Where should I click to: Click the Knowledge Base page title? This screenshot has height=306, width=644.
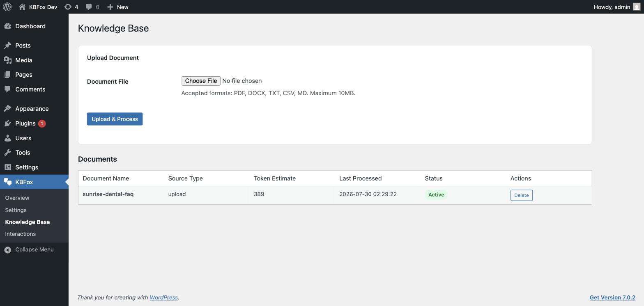pyautogui.click(x=113, y=28)
